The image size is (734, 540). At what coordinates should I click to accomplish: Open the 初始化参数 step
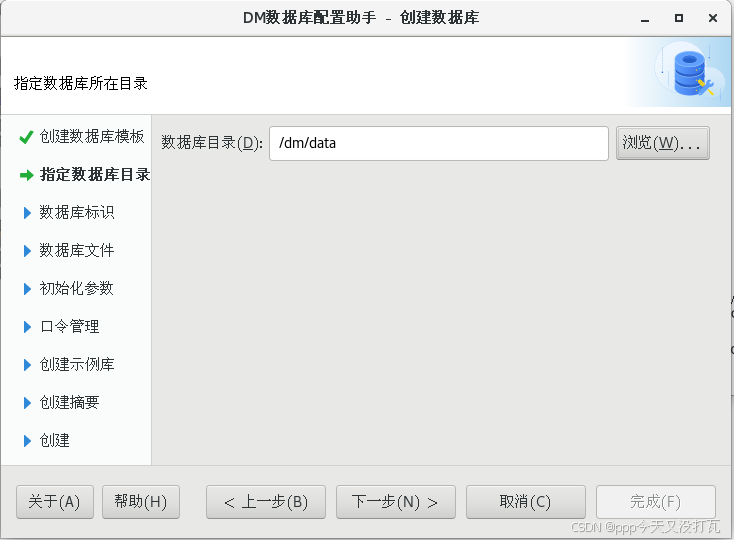click(x=77, y=288)
